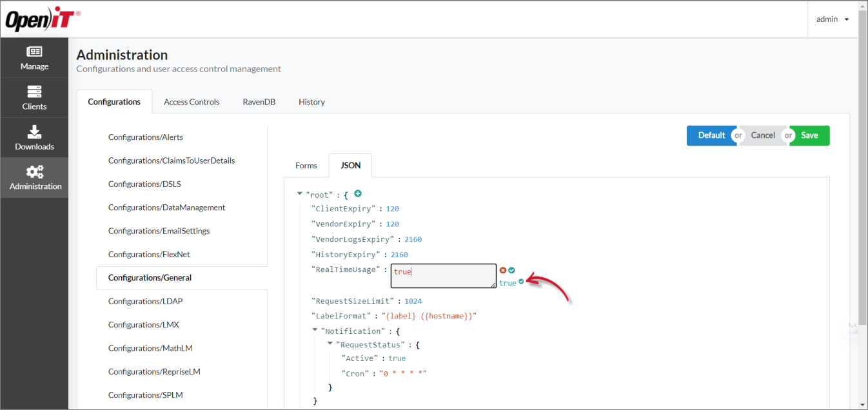Open the Access Controls tab
This screenshot has height=410, width=868.
[191, 101]
